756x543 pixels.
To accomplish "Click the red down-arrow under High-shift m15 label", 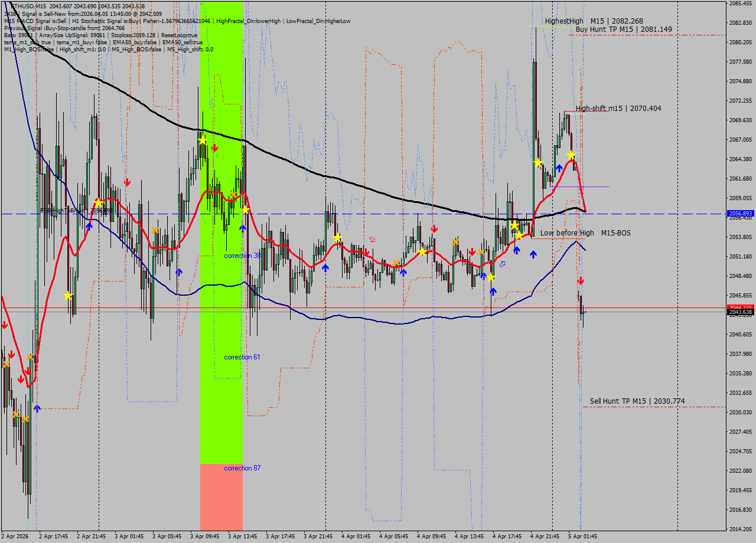I will (x=581, y=280).
